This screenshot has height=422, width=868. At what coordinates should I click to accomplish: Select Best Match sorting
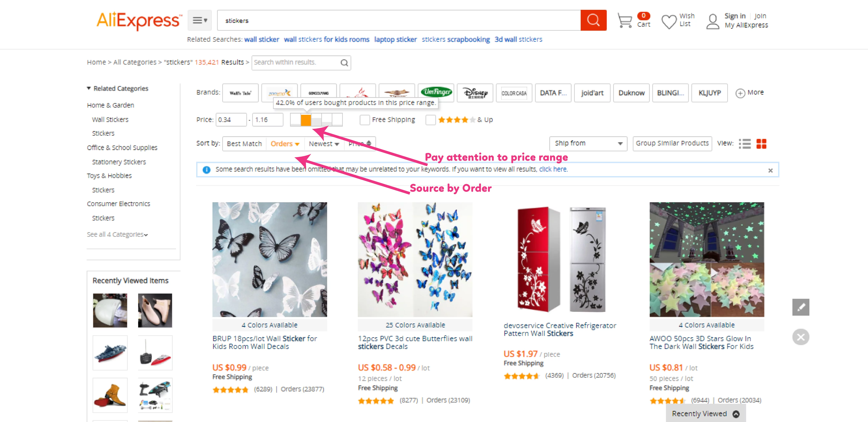[x=244, y=143]
